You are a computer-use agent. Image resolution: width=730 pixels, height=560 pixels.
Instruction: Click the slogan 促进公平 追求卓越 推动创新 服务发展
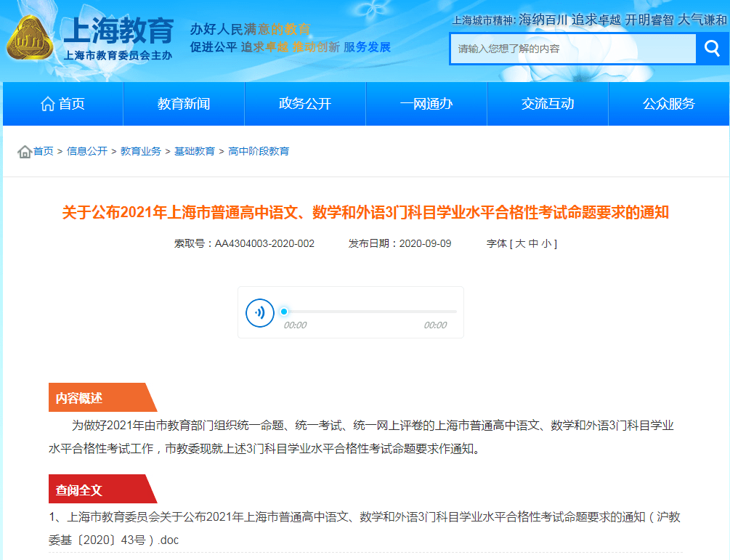[290, 47]
